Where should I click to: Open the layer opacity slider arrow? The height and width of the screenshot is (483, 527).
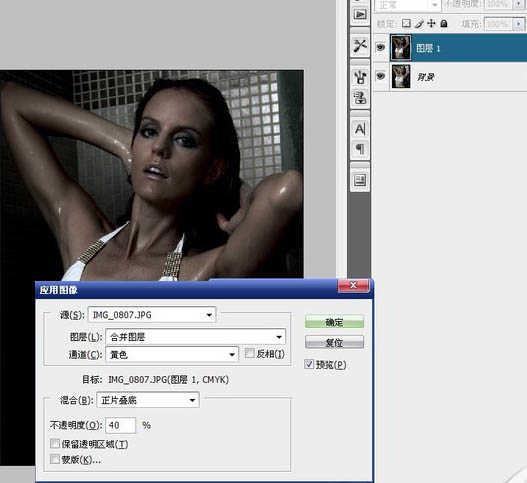518,4
